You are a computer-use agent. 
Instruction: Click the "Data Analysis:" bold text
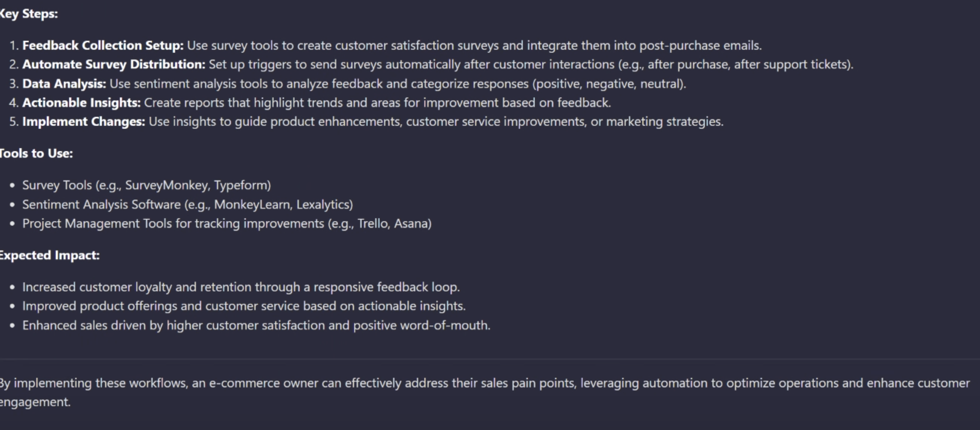(64, 84)
